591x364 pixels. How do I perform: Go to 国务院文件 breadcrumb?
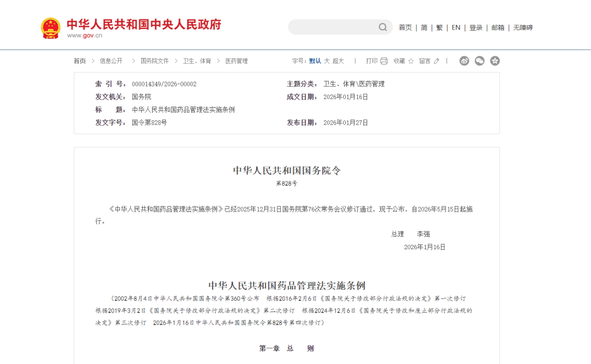tap(155, 61)
